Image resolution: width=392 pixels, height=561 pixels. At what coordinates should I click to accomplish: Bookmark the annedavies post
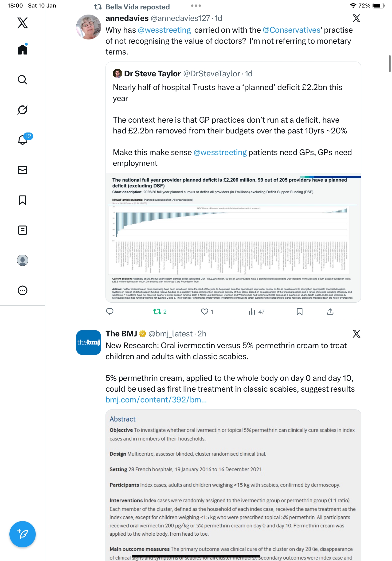click(x=299, y=312)
